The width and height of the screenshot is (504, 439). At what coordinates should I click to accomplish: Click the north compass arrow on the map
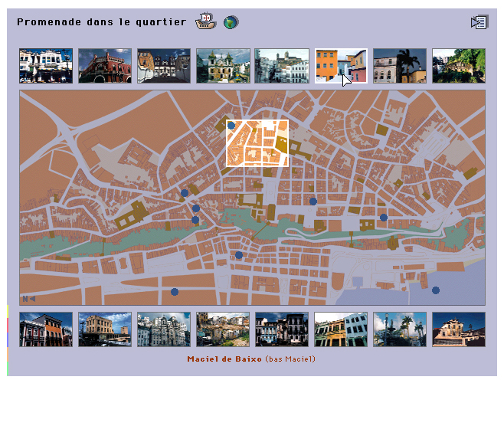[x=28, y=299]
